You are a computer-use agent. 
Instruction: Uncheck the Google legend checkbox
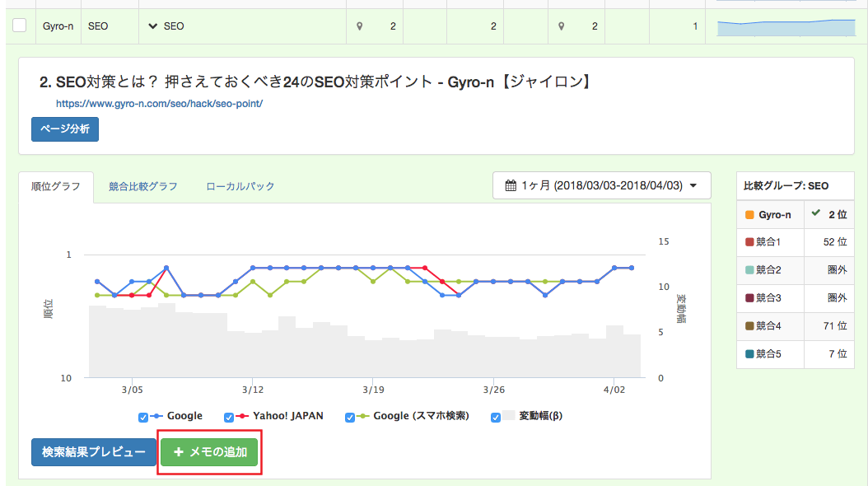(x=142, y=418)
